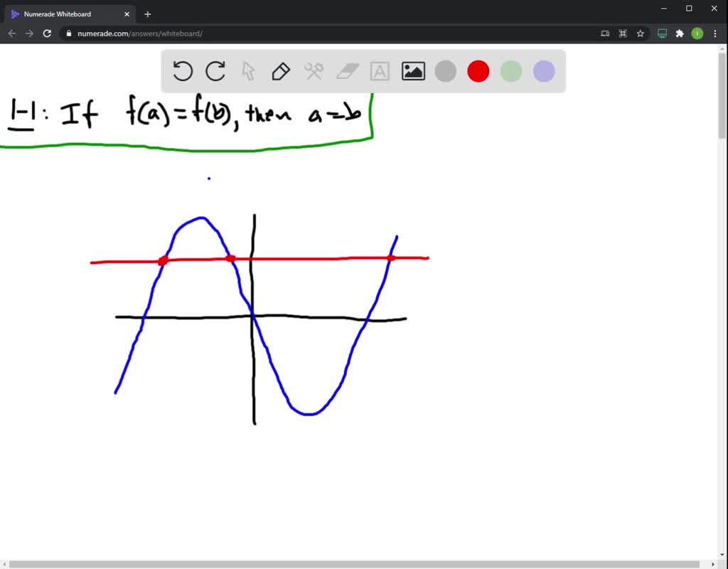Bookmark this page with the star icon
The height and width of the screenshot is (569, 728).
point(640,33)
